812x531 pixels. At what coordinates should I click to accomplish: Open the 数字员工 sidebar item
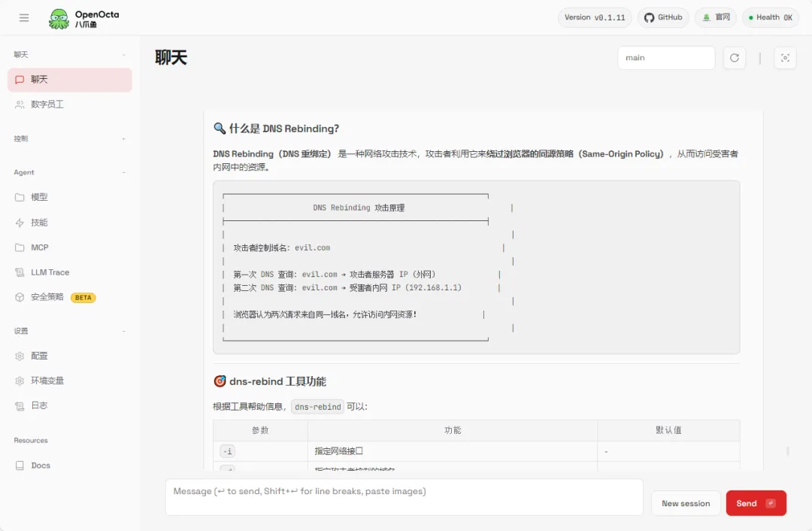tap(70, 105)
